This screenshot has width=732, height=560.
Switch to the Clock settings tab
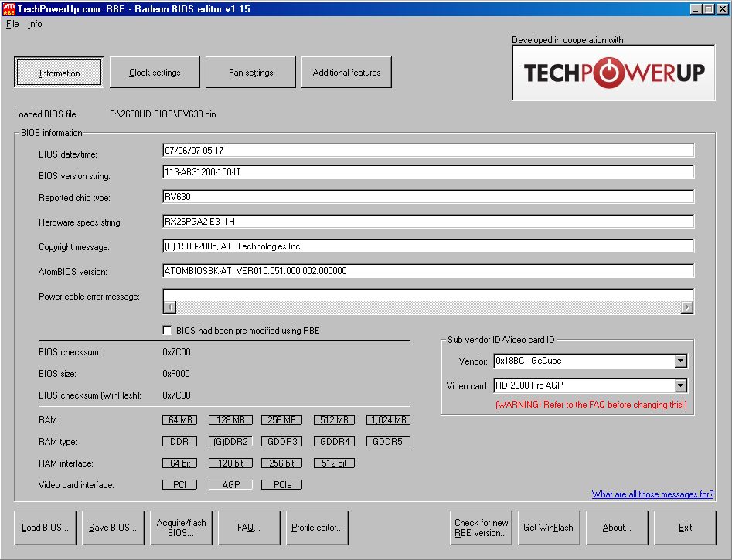coord(155,73)
